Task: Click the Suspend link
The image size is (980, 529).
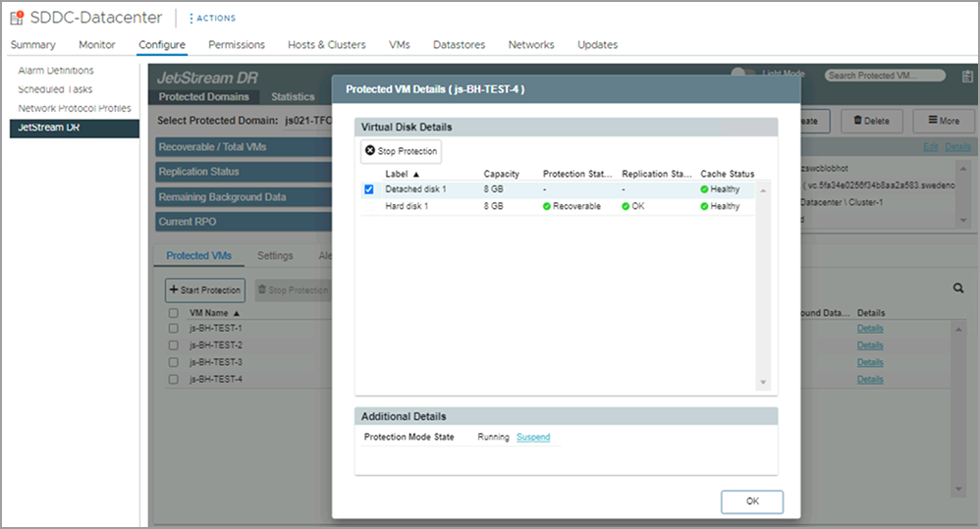Action: point(533,437)
